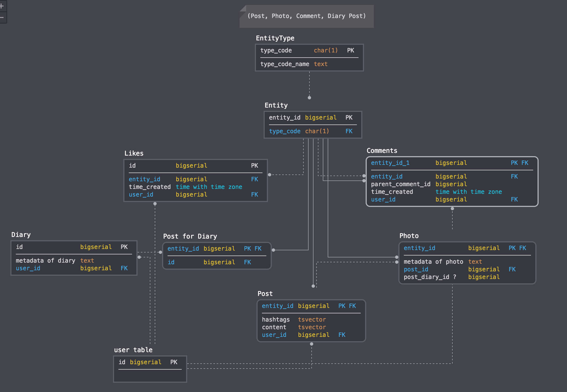567x392 pixels.
Task: Click 'metadata of diary' row
Action: [74, 261]
